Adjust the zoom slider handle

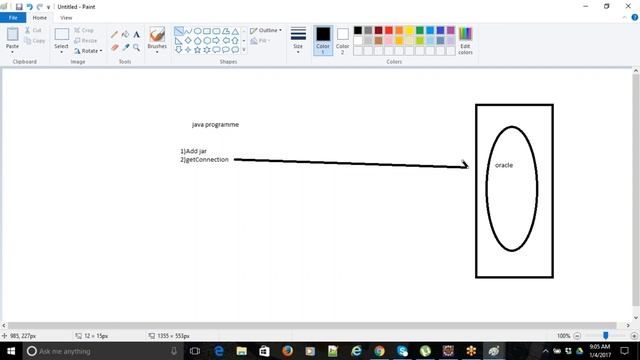coord(606,336)
